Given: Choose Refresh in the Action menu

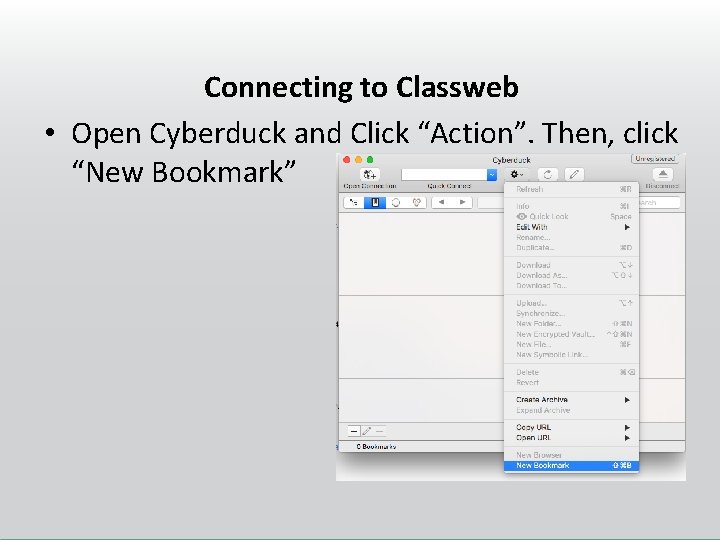Looking at the screenshot, I should click(571, 189).
